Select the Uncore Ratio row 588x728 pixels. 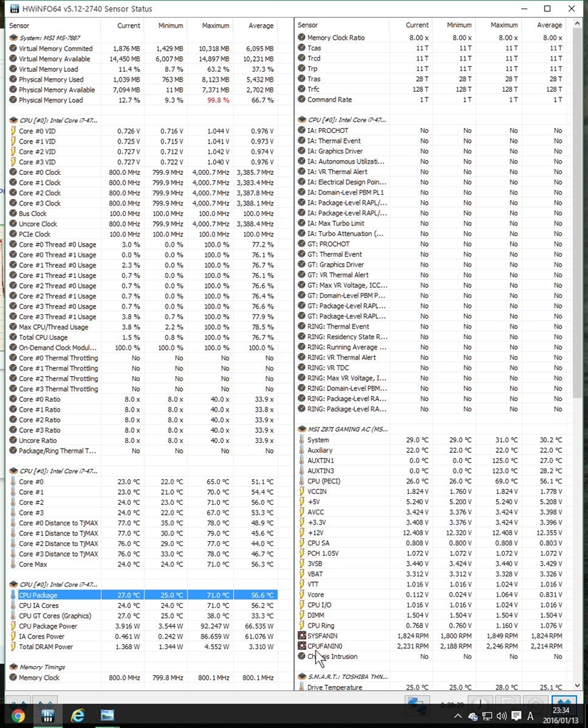[143, 440]
